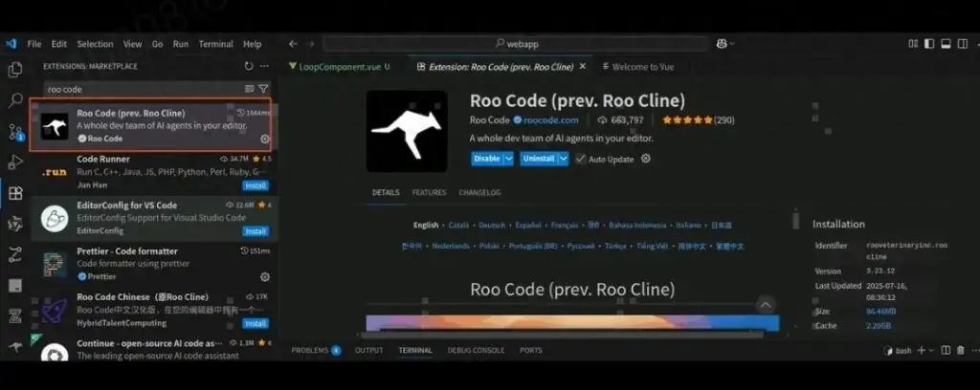Screen dimensions: 980x390
Task: Split the terminal pane
Action: (947, 351)
